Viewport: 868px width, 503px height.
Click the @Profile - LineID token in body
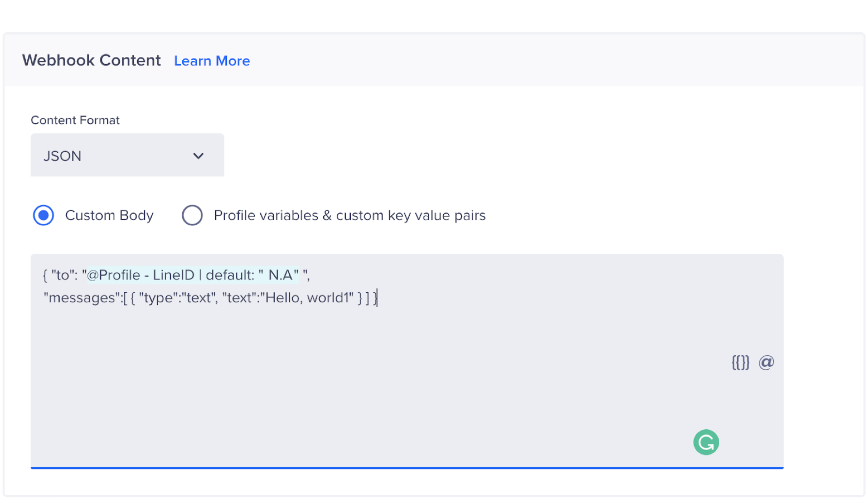pyautogui.click(x=193, y=275)
